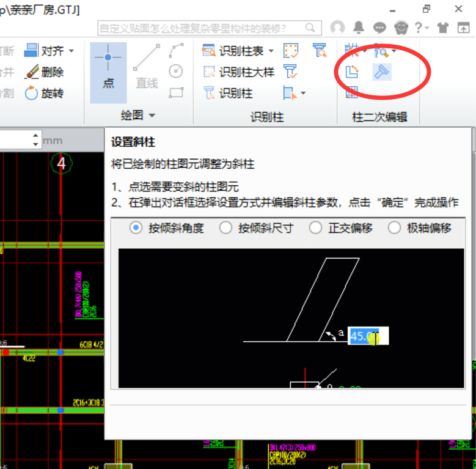Open dropdown beside the grid-with-pencil icon
The image size is (476, 469).
[x=365, y=51]
